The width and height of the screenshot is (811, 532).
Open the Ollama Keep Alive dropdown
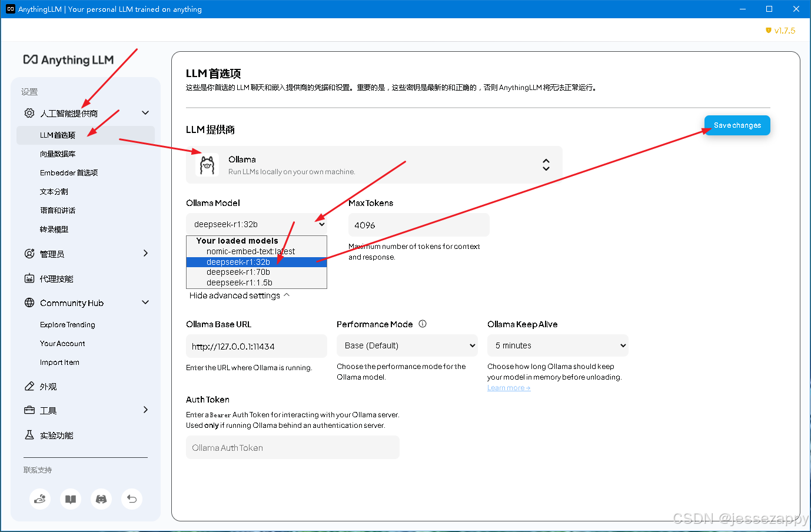(x=558, y=345)
